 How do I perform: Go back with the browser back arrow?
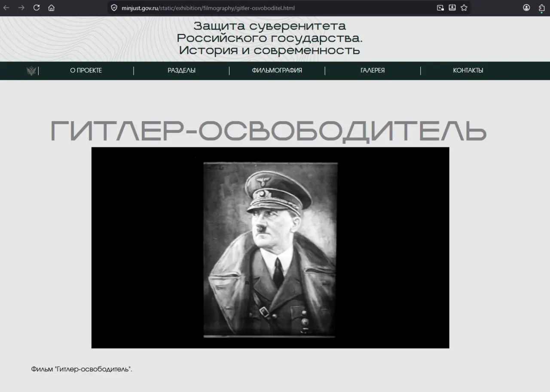6,8
